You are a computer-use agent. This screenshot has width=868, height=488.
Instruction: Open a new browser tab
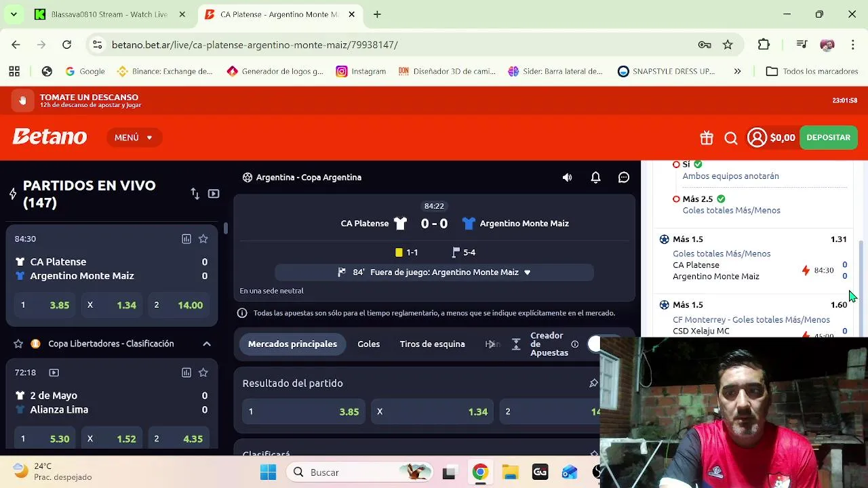coord(377,14)
